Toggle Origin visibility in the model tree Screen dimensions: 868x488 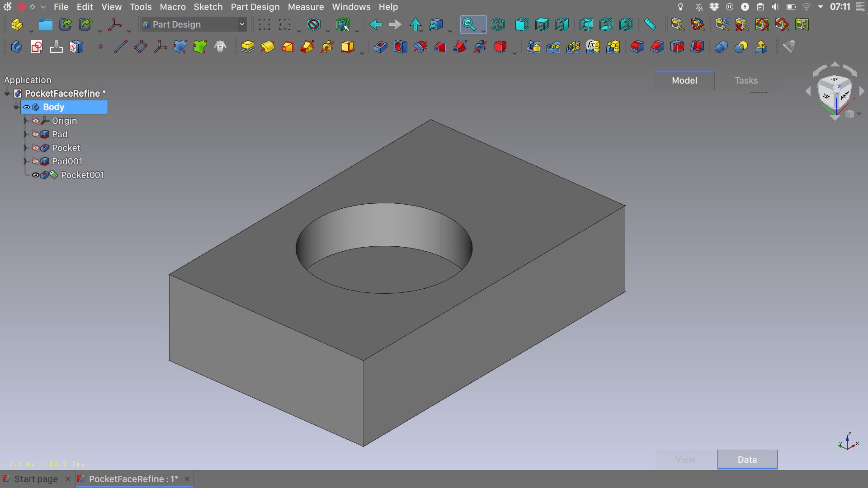[36, 120]
